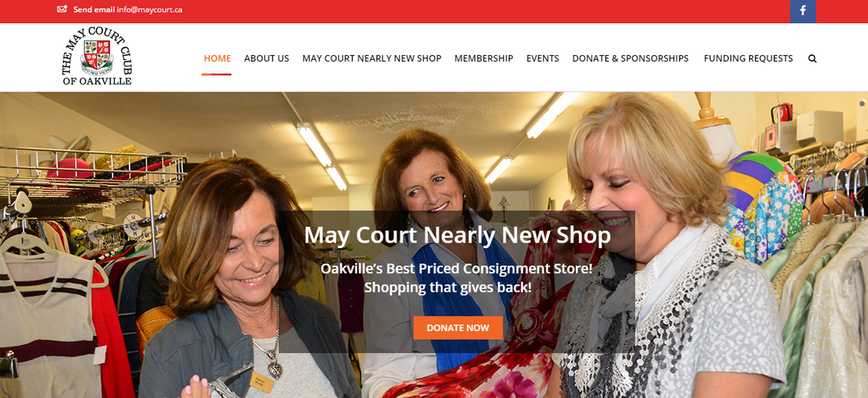Click the Send email text
This screenshot has width=868, height=398.
click(94, 9)
